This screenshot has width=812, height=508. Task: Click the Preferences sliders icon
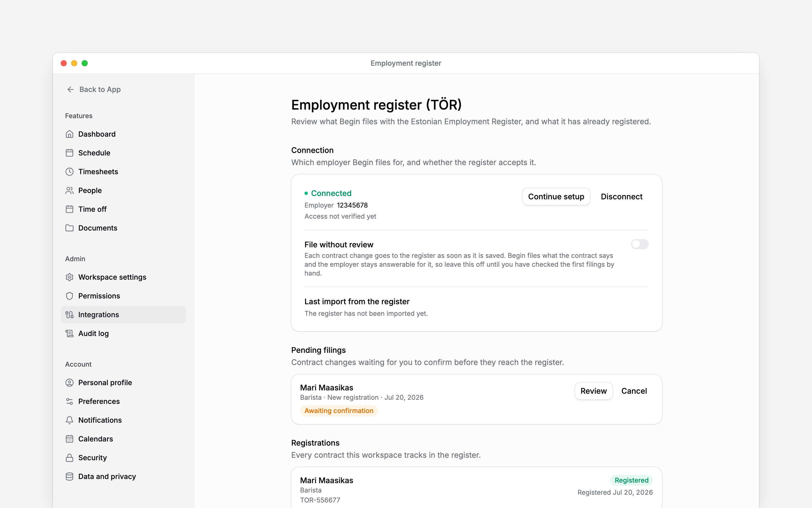pyautogui.click(x=70, y=401)
